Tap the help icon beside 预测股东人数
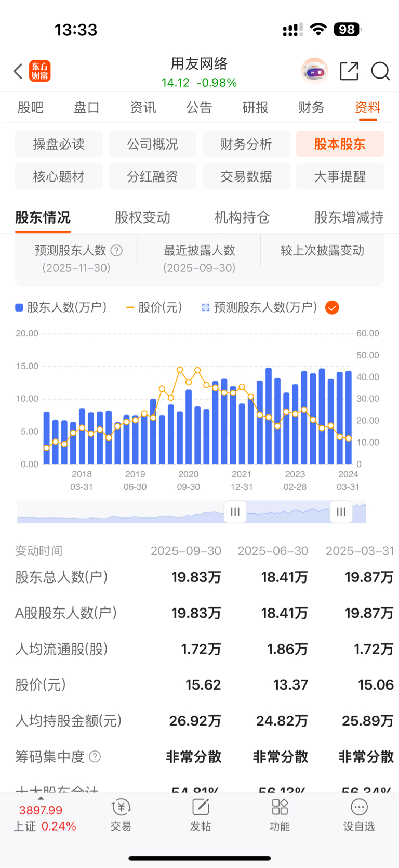Image resolution: width=399 pixels, height=868 pixels. tap(117, 251)
